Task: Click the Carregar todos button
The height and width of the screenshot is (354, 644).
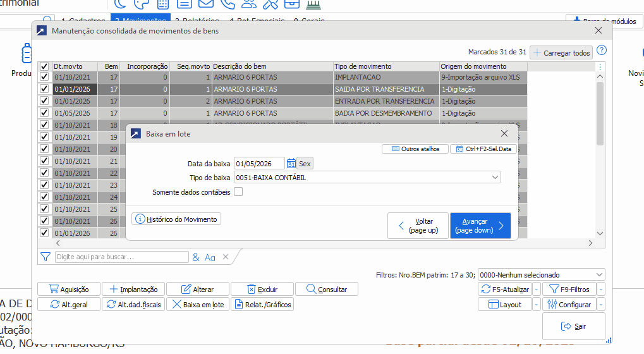Action: (x=561, y=53)
